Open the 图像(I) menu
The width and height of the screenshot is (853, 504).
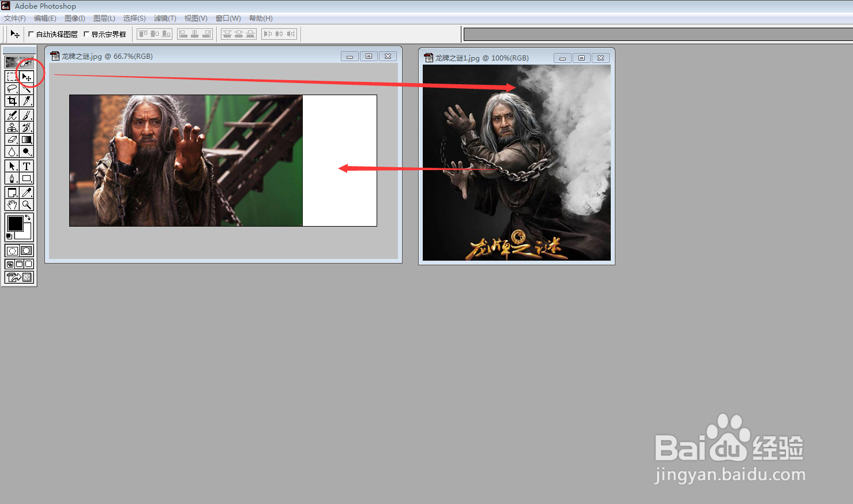75,18
